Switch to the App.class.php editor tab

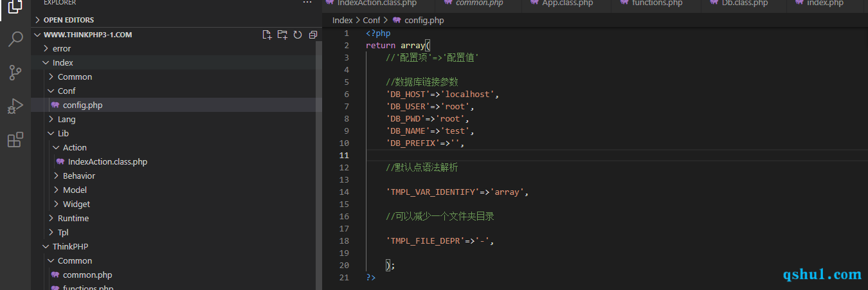[x=567, y=3]
